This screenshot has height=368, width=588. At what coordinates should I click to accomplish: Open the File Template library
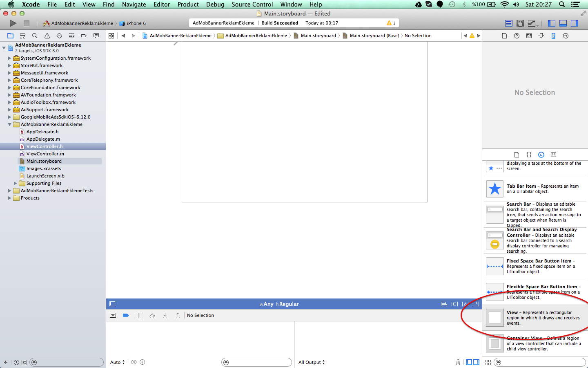coord(517,155)
